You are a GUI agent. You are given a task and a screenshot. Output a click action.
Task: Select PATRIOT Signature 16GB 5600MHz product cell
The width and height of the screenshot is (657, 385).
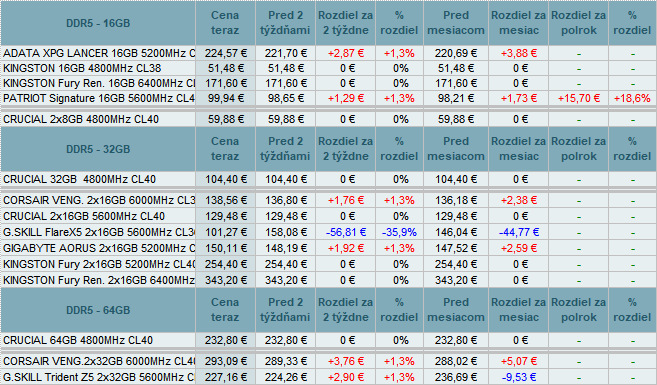[x=98, y=98]
